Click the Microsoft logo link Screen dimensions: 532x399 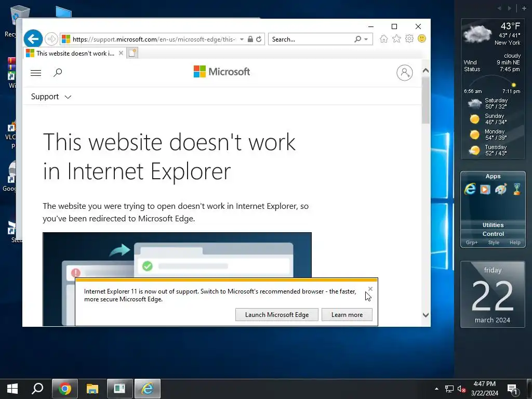221,72
